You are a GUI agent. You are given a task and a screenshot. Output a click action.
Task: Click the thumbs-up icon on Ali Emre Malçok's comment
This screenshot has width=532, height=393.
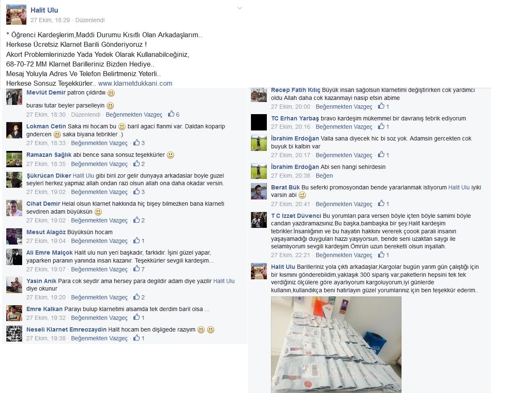(136, 269)
